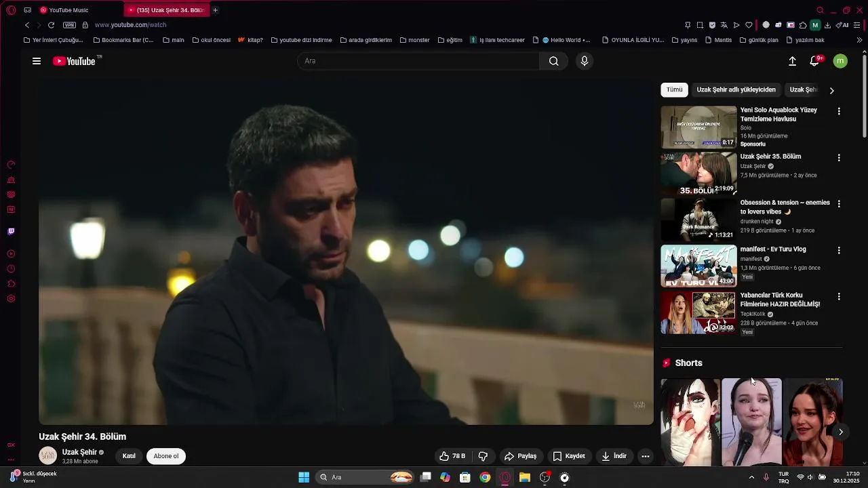Open more actions under the video
The image size is (868, 488).
tap(646, 456)
